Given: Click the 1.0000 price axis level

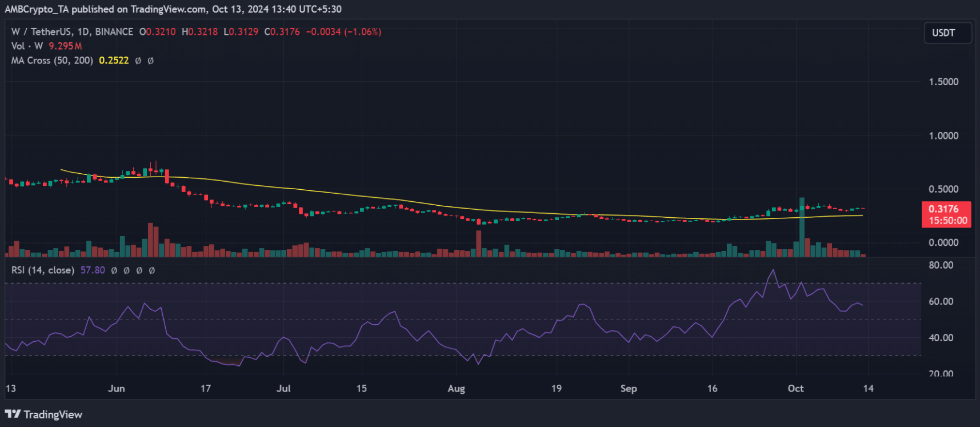Looking at the screenshot, I should [943, 136].
